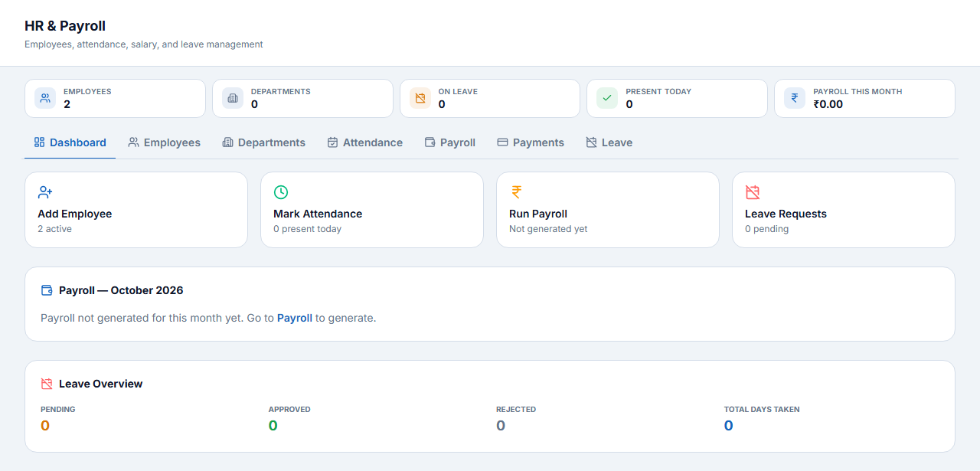Go to the Departments tab
Image resolution: width=980 pixels, height=471 pixels.
pyautogui.click(x=264, y=142)
